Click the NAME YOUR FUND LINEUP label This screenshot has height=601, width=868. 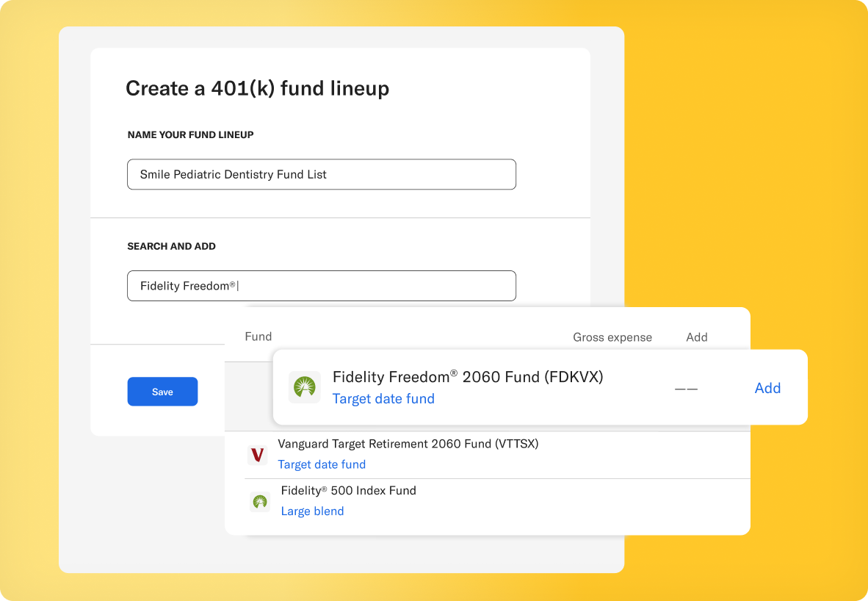[x=190, y=134]
